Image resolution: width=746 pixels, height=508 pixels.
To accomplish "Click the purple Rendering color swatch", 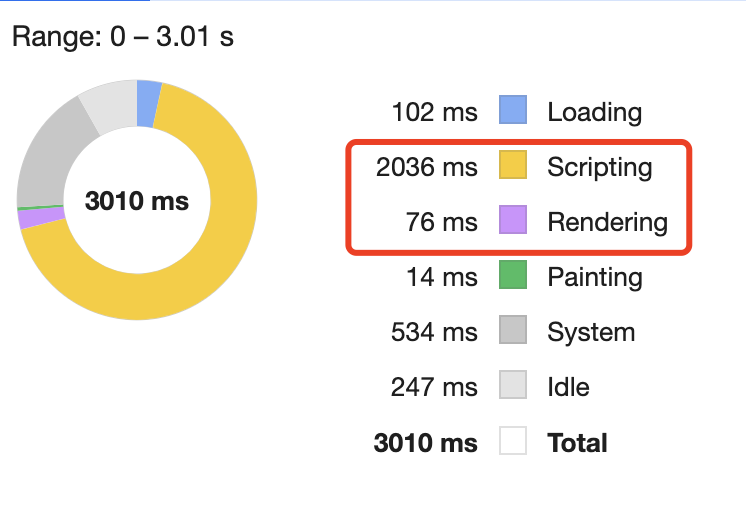I will click(x=513, y=221).
